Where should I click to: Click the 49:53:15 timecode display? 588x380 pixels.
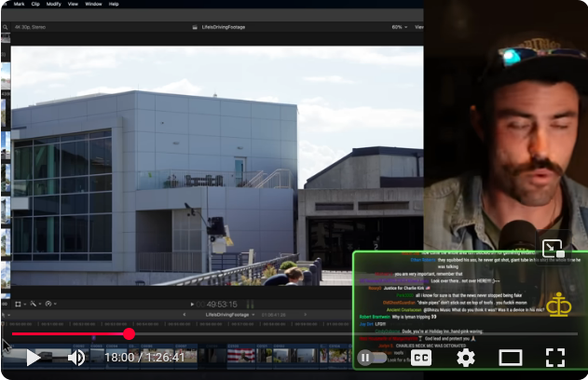tap(222, 304)
